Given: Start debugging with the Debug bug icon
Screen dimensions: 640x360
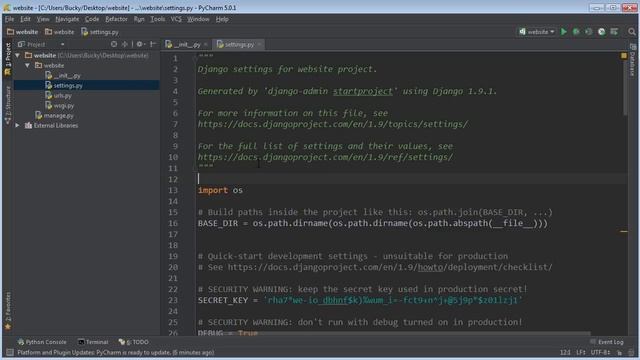Looking at the screenshot, I should click(576, 32).
